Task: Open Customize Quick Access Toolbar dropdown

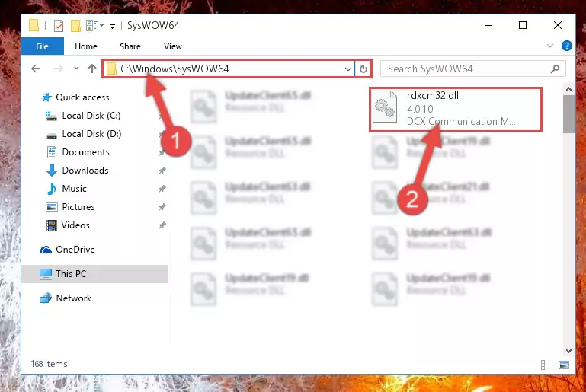Action: point(112,26)
